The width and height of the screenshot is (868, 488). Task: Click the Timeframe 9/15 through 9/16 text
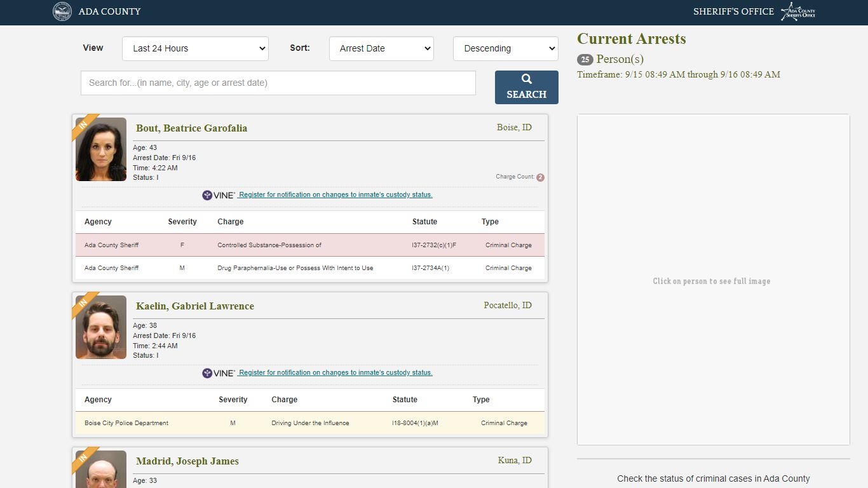point(679,75)
